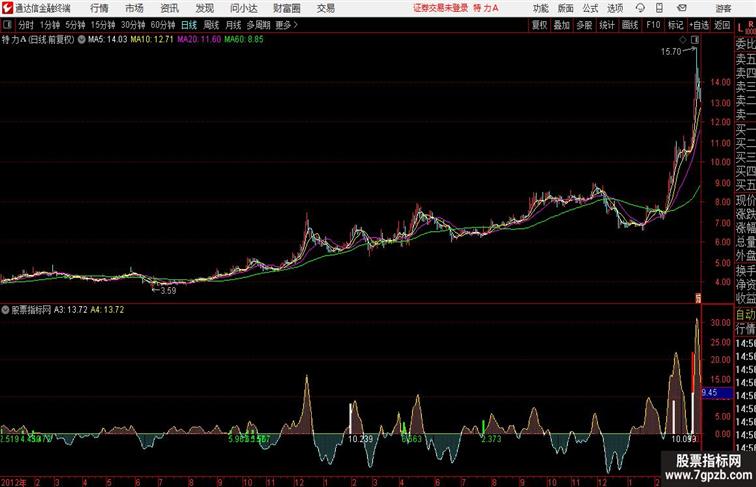This screenshot has height=487, width=756.
Task: Open the 多周期 multi-period view
Action: pos(258,25)
